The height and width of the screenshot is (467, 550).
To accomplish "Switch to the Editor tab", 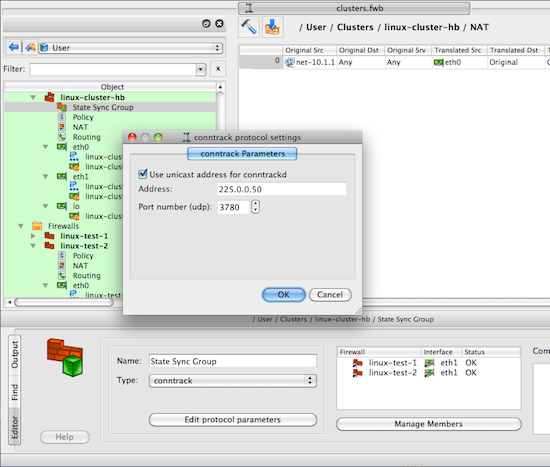I will click(14, 427).
